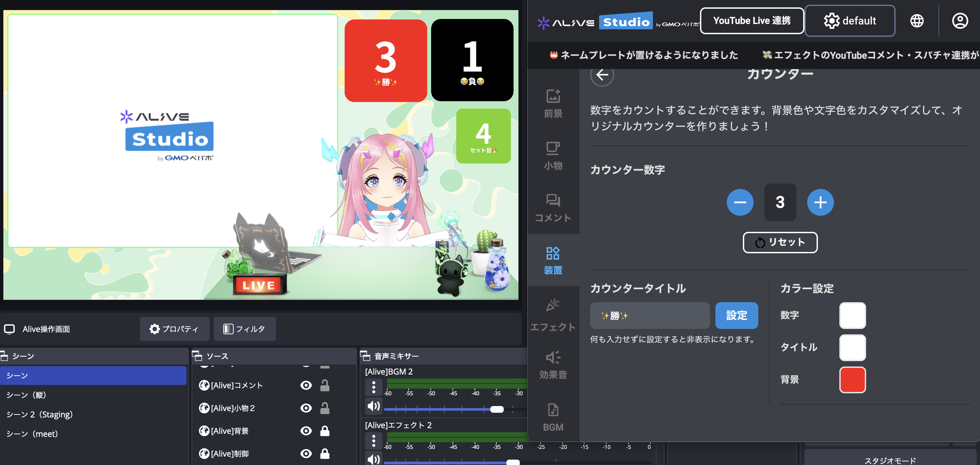Viewport: 980px width, 465px height.
Task: Toggle lock on [Alive]コメント source
Action: coord(325,385)
